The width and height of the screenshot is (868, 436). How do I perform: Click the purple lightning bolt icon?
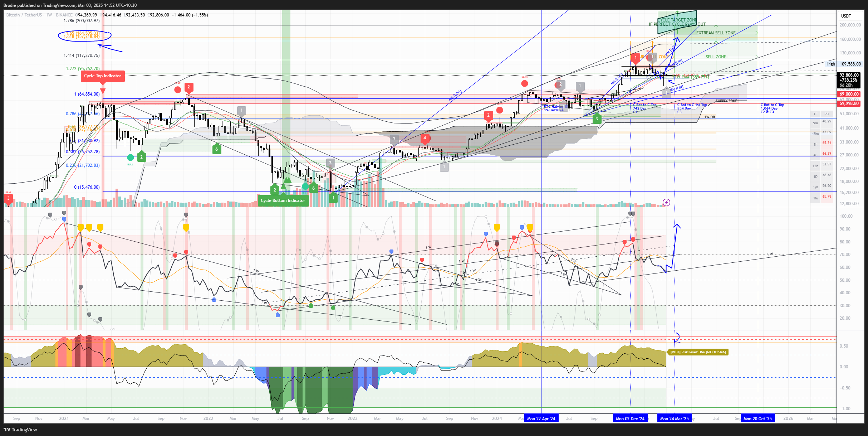[666, 203]
